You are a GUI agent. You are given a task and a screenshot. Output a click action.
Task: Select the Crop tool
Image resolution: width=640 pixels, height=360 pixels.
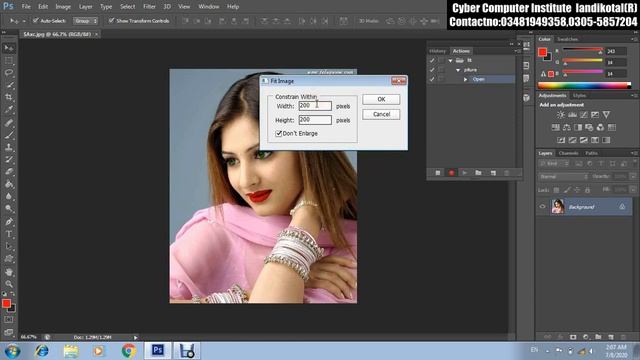pyautogui.click(x=9, y=97)
